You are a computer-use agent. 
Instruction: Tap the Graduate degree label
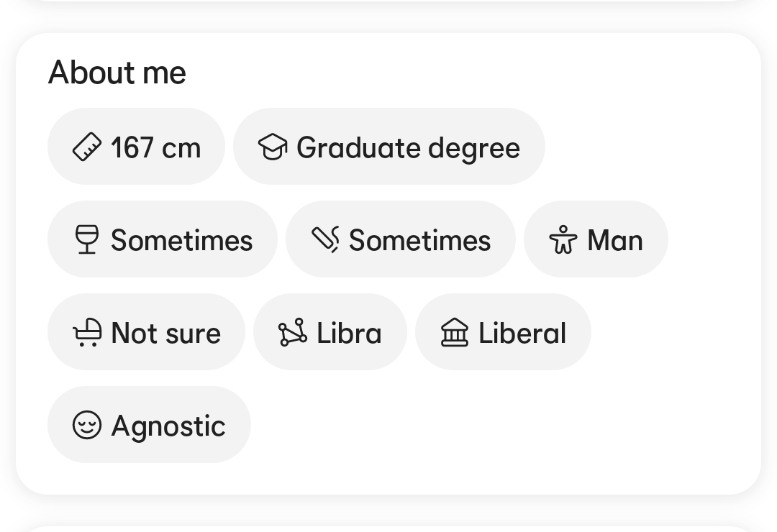pyautogui.click(x=408, y=148)
